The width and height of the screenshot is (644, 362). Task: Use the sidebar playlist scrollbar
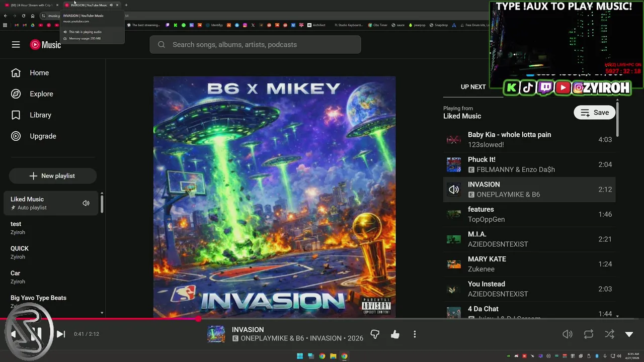tap(102, 203)
